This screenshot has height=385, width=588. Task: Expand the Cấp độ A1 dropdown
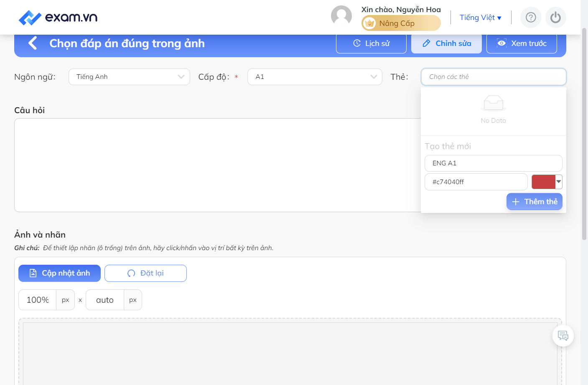point(315,77)
